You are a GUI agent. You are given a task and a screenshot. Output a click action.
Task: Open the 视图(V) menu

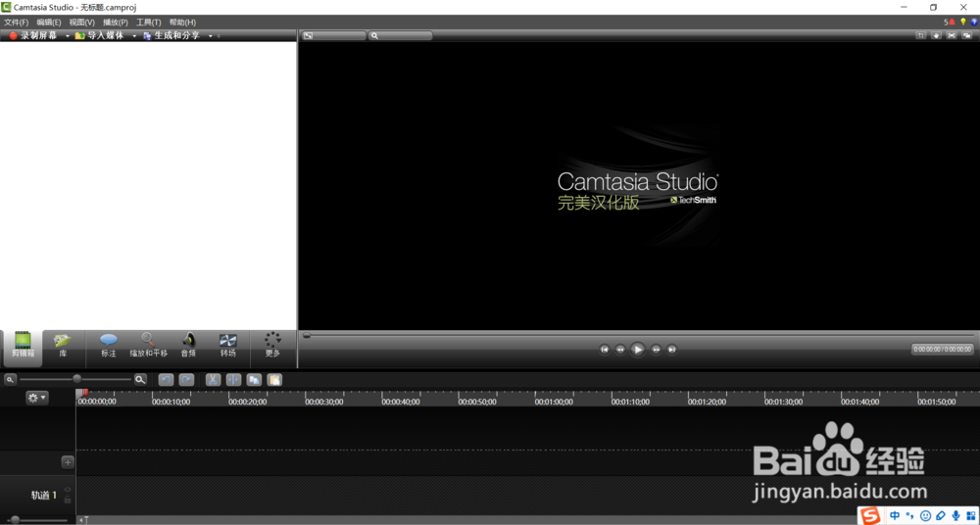82,22
